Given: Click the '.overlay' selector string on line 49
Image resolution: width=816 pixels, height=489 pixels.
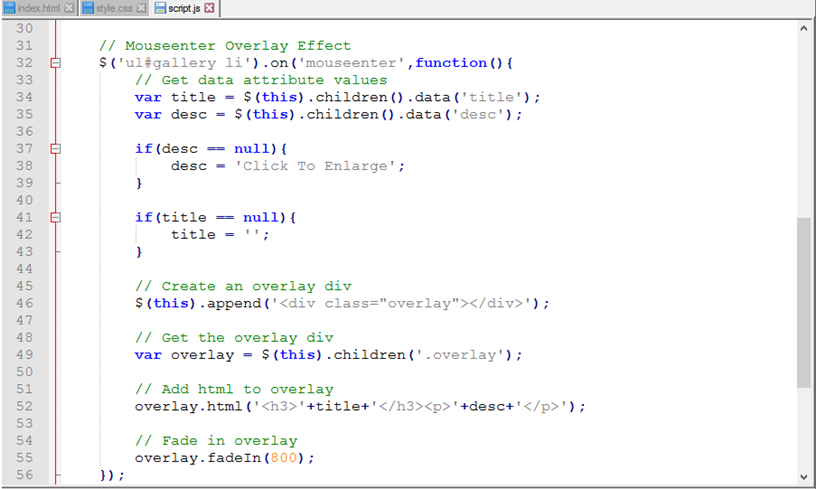Looking at the screenshot, I should [460, 355].
